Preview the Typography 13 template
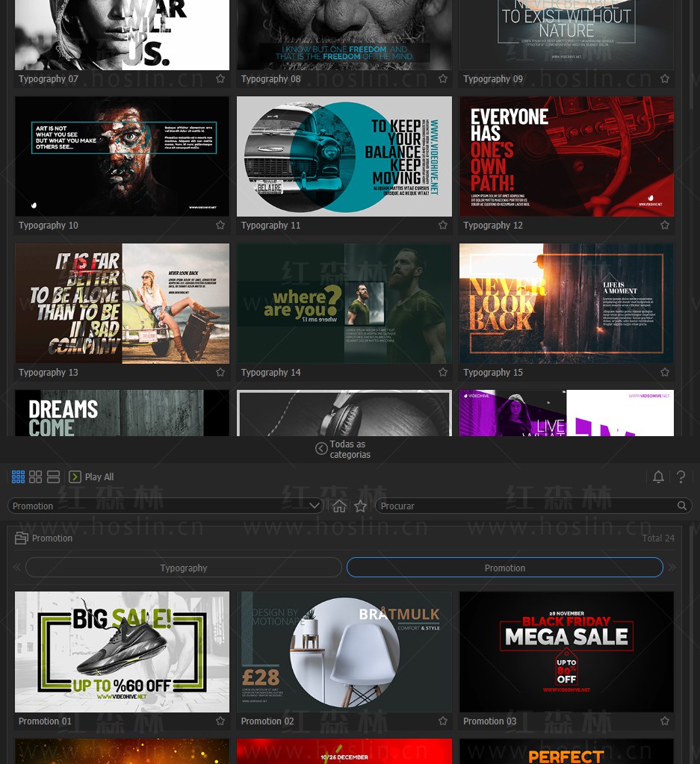Viewport: 700px width, 764px height. 122,303
